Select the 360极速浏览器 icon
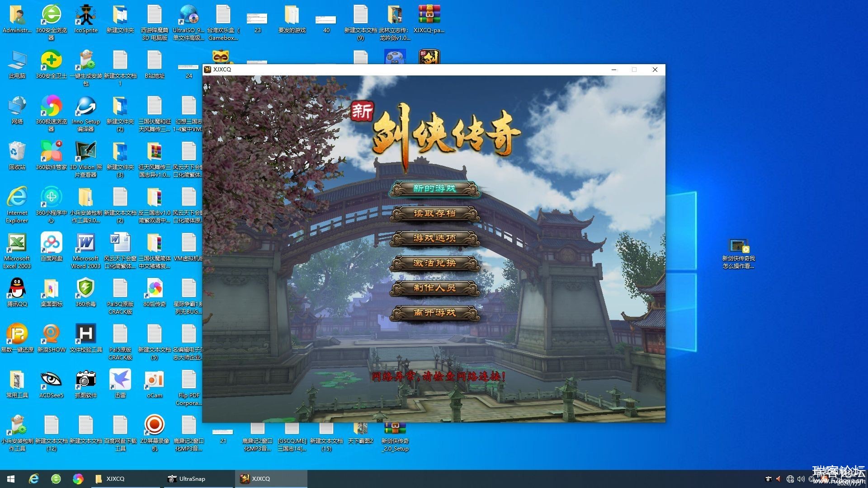Screen dimensions: 868x488 pyautogui.click(x=52, y=113)
